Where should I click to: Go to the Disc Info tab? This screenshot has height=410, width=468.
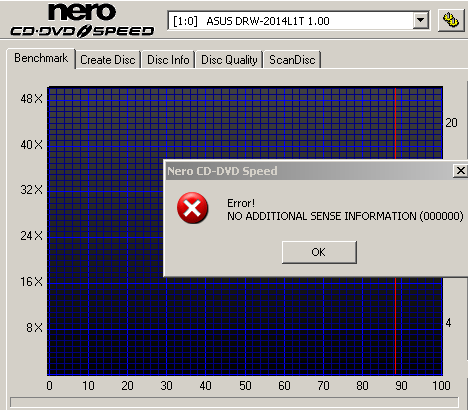168,60
